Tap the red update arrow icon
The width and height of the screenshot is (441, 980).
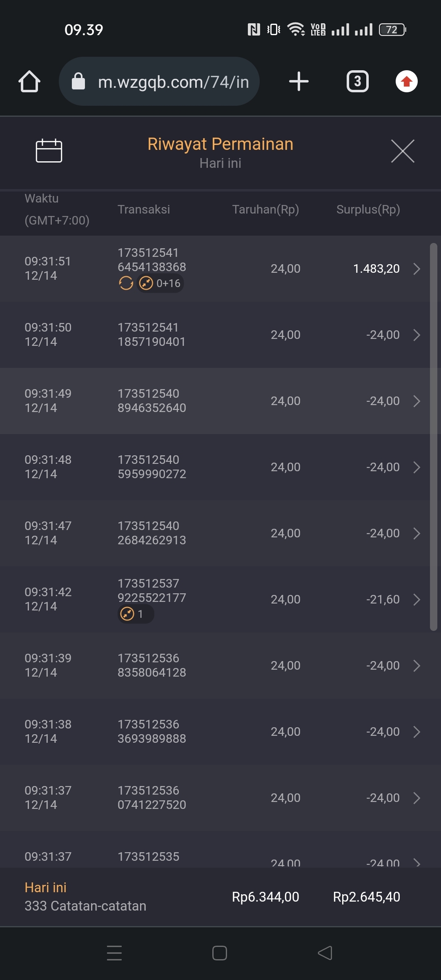[406, 81]
